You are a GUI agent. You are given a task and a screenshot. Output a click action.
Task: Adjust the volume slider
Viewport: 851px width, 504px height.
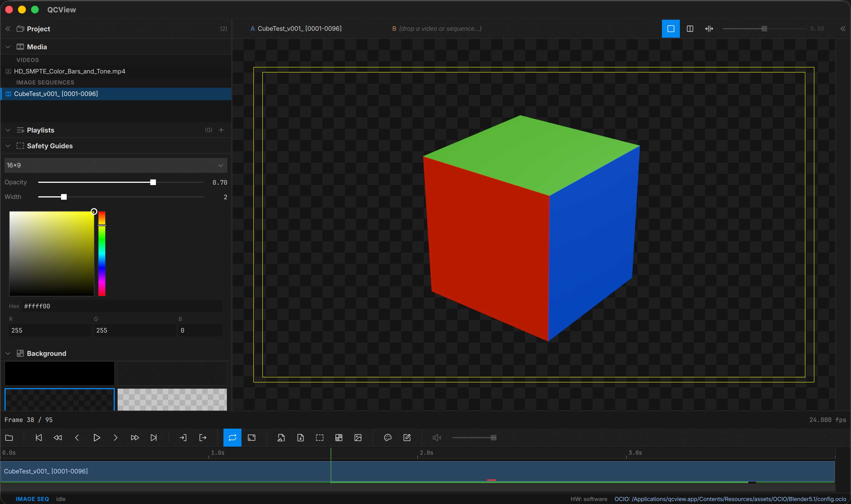pos(474,437)
